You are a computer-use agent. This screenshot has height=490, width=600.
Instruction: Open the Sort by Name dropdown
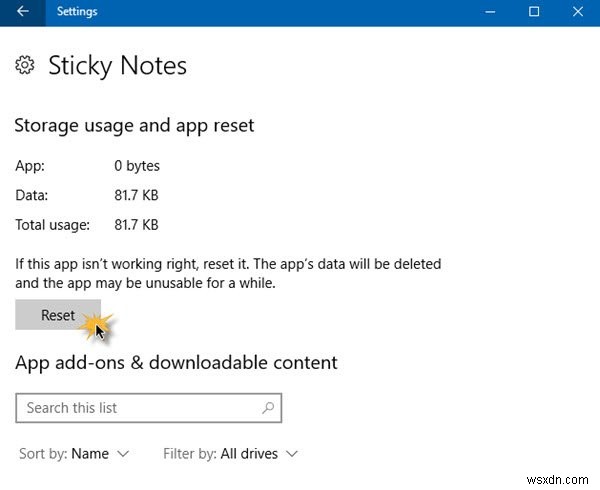click(74, 454)
